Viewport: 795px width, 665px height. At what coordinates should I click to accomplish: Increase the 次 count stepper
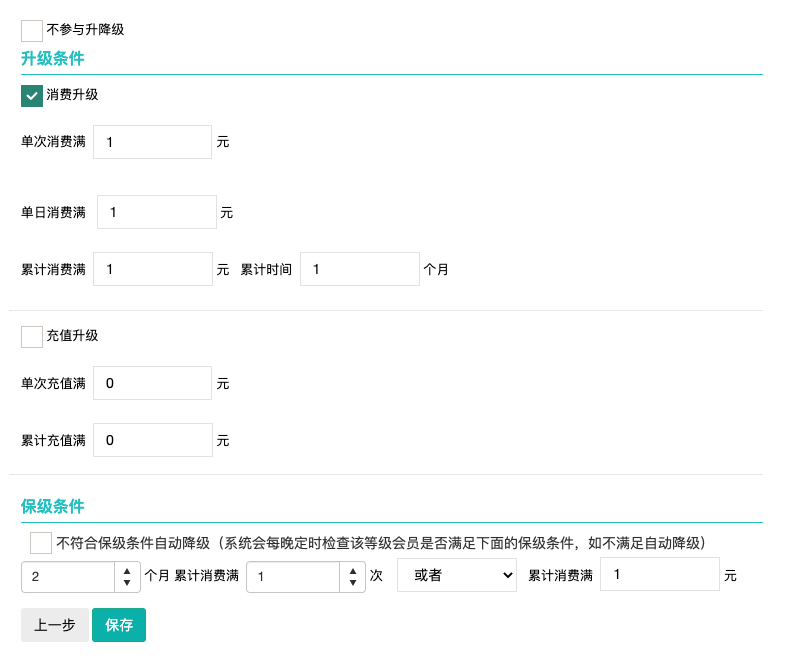tap(353, 571)
